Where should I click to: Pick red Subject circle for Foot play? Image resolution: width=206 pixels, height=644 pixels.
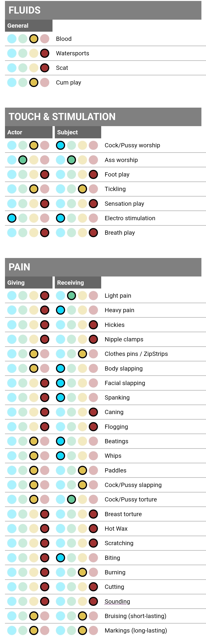(x=93, y=174)
